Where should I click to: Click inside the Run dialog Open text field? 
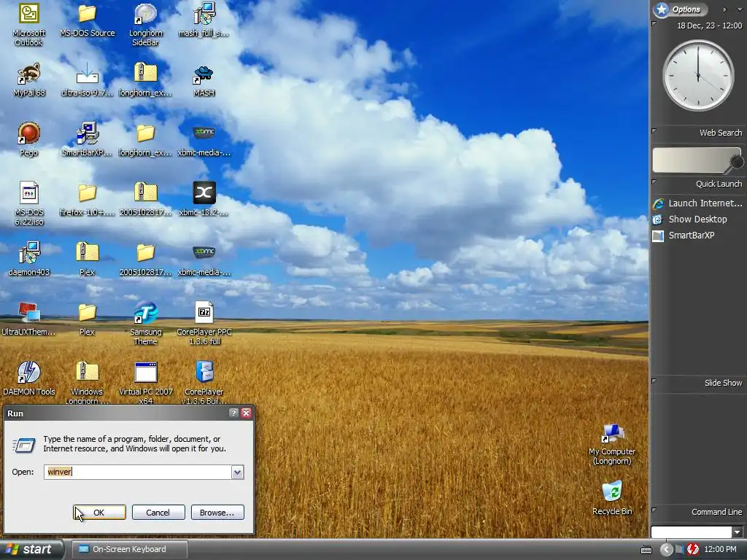coord(138,472)
